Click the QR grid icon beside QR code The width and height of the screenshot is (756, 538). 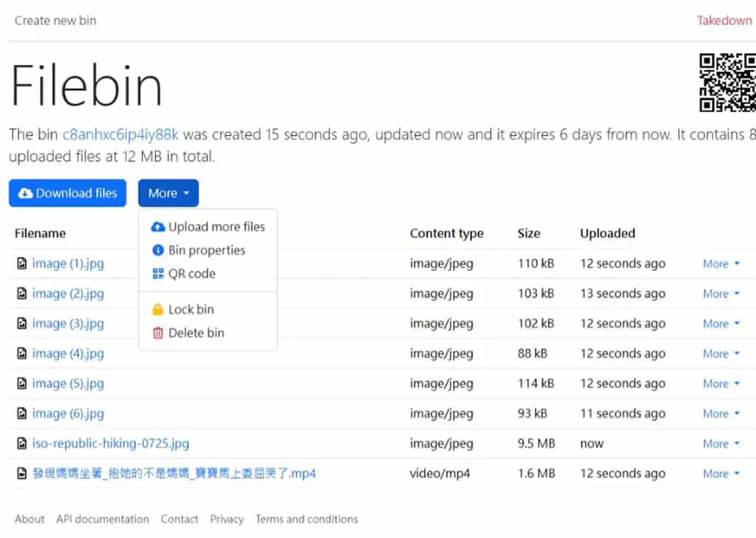tap(158, 274)
